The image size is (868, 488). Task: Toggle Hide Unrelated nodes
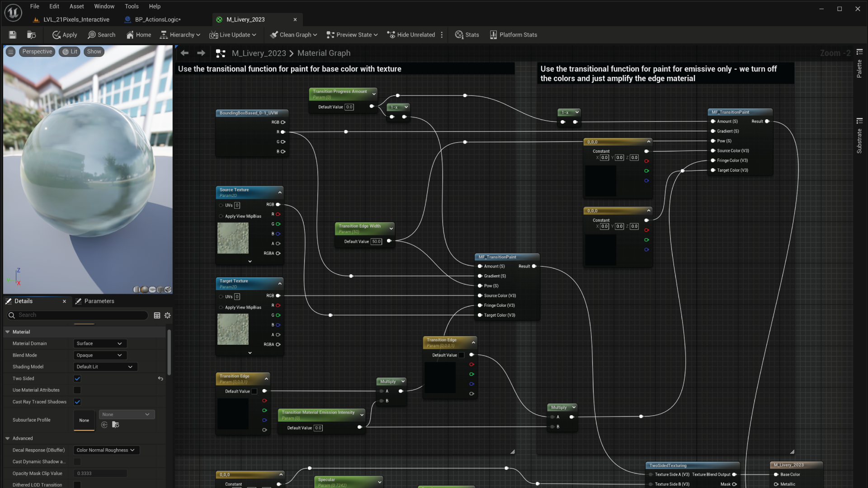[x=411, y=35]
